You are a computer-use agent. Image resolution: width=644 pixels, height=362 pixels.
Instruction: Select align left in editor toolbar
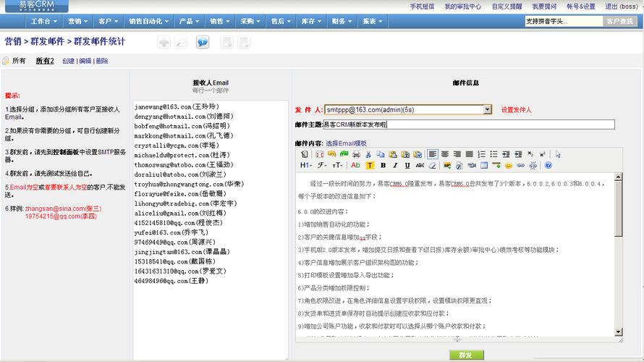click(x=433, y=154)
